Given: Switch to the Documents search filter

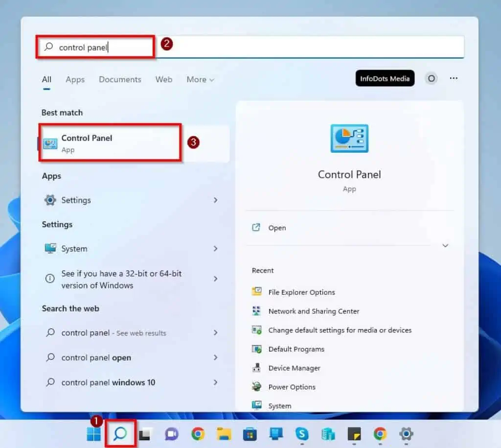Looking at the screenshot, I should tap(120, 79).
